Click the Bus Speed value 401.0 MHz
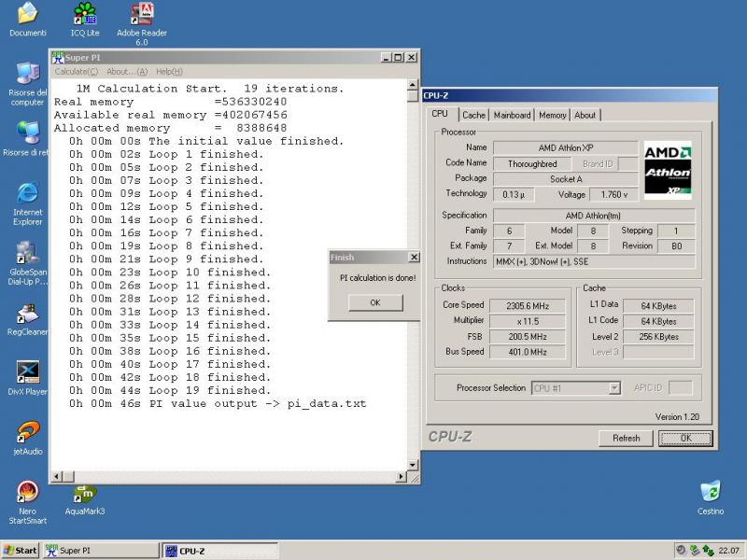Viewport: 747px width, 560px height. (528, 352)
